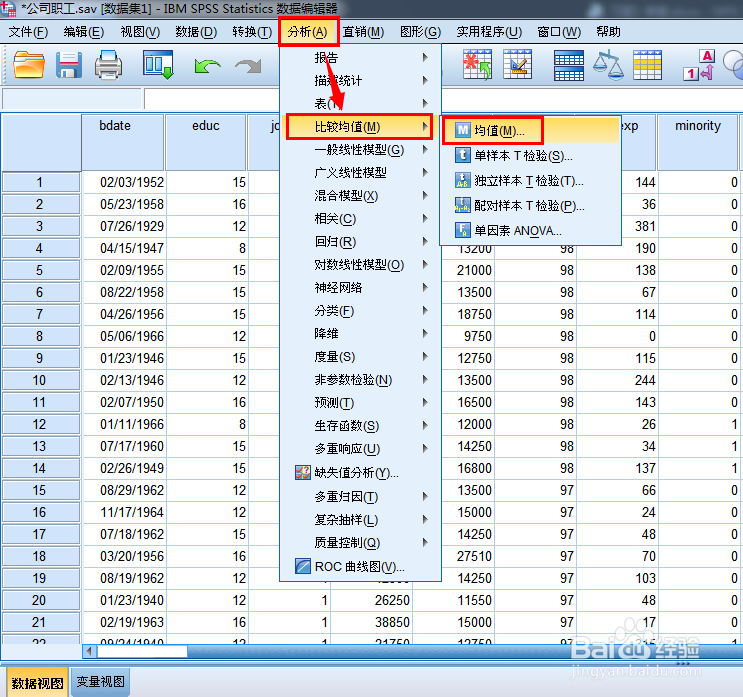743x697 pixels.
Task: Click the horizontal scrollbar left arrow
Action: (89, 652)
